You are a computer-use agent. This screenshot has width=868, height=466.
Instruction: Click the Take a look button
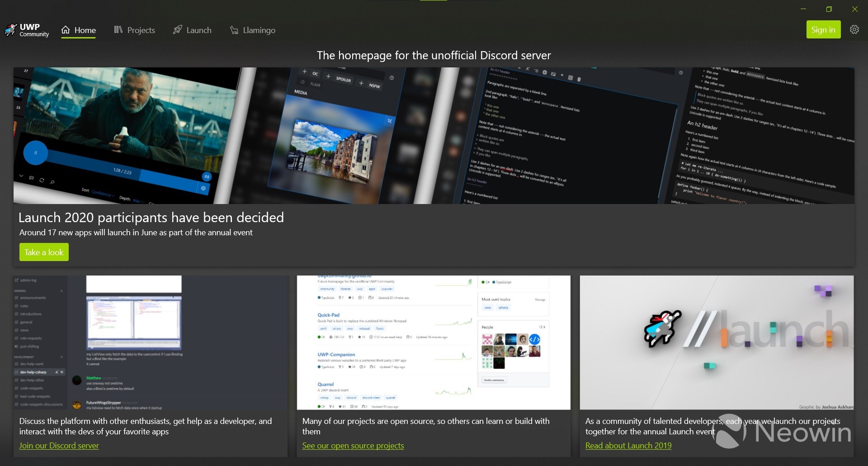[44, 252]
